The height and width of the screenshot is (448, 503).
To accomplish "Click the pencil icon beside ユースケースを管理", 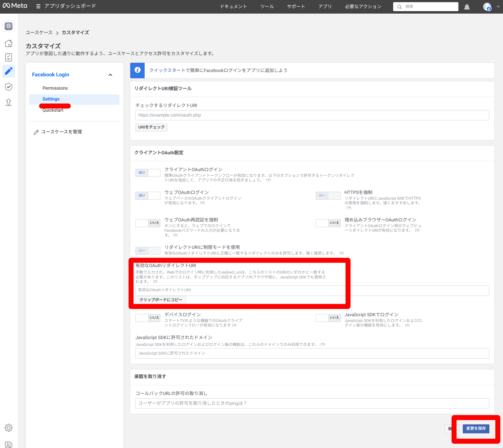I will 36,132.
